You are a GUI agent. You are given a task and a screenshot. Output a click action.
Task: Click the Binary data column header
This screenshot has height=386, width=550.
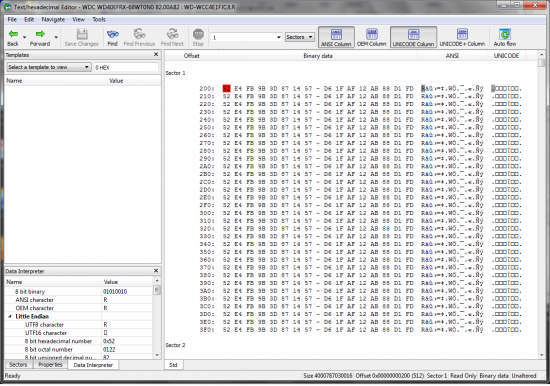[x=318, y=56]
